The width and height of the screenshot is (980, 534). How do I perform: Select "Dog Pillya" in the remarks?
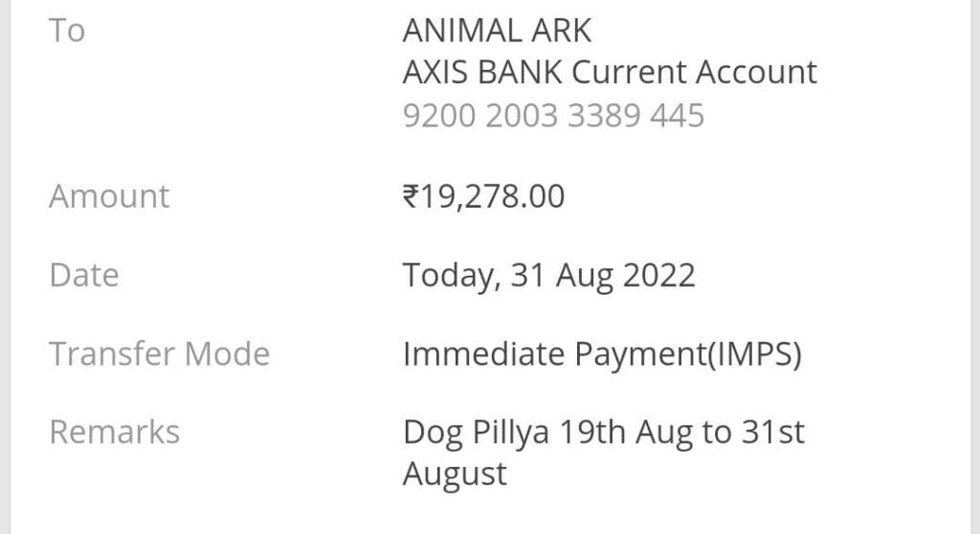[x=476, y=433]
